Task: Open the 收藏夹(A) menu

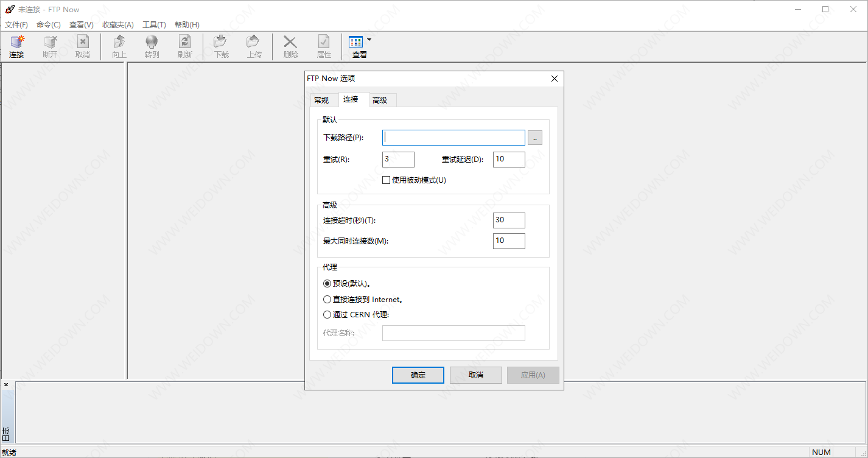Action: coord(118,25)
